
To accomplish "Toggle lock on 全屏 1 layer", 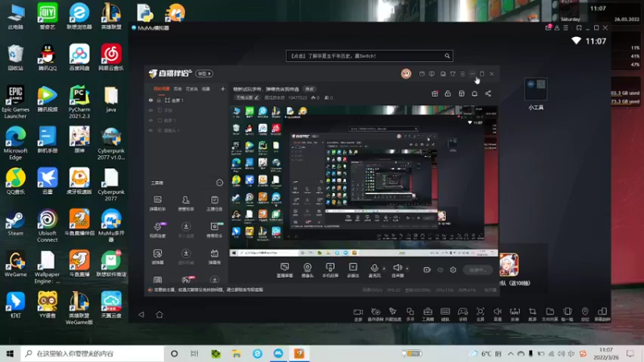I will [x=159, y=100].
